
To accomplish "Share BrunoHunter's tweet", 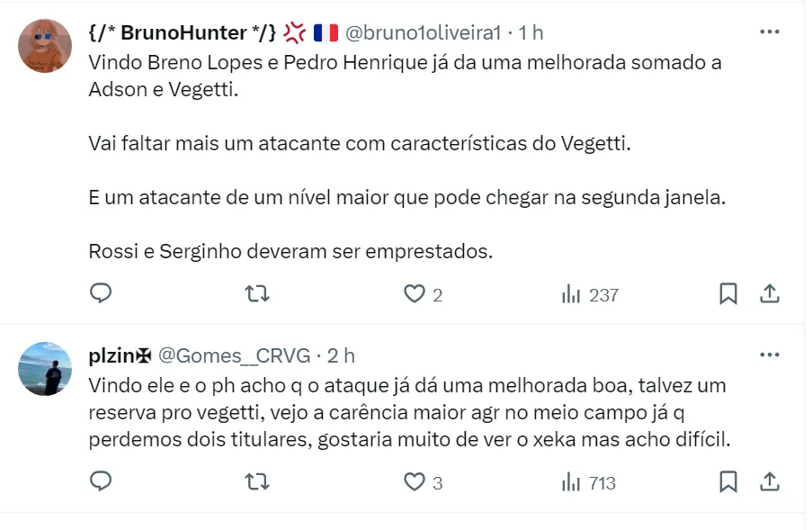I will pyautogui.click(x=770, y=294).
